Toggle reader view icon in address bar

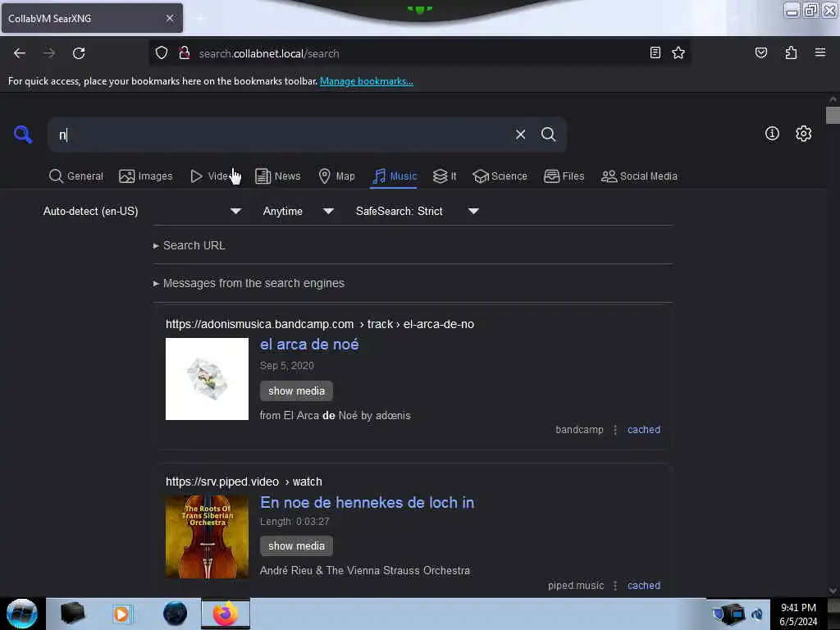pyautogui.click(x=655, y=52)
